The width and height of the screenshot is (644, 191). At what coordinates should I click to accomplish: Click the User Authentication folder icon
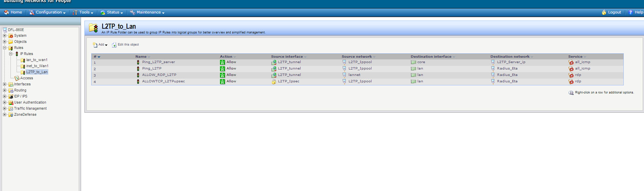[x=11, y=102]
